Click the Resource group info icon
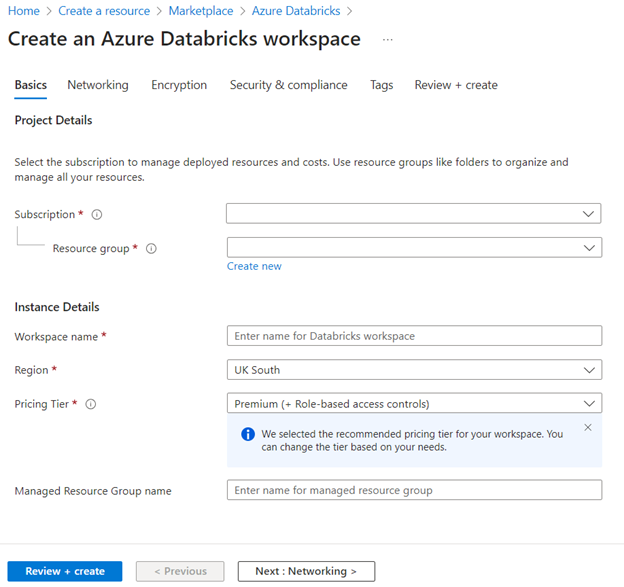The height and width of the screenshot is (587, 624). point(151,248)
